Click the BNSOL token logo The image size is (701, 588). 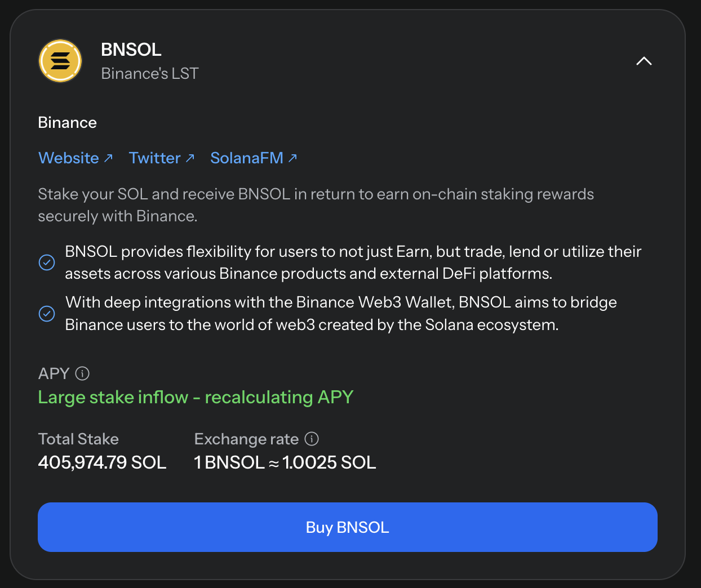(x=60, y=61)
